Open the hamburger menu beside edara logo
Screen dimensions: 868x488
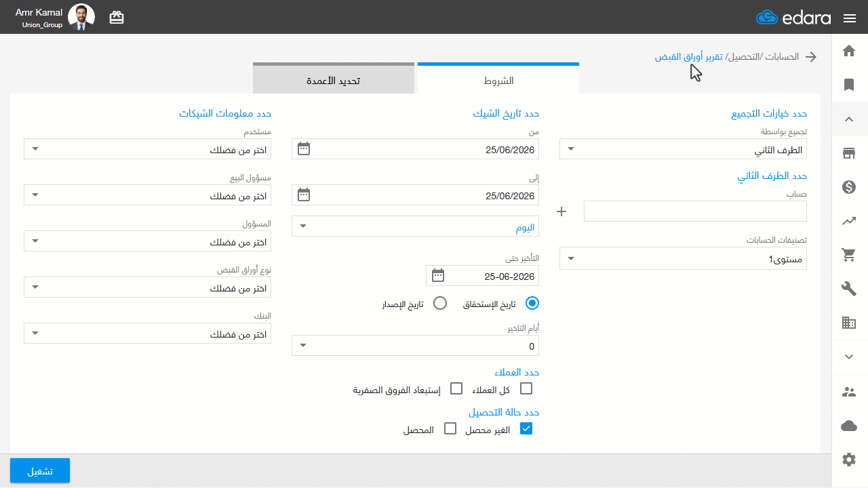pyautogui.click(x=850, y=18)
